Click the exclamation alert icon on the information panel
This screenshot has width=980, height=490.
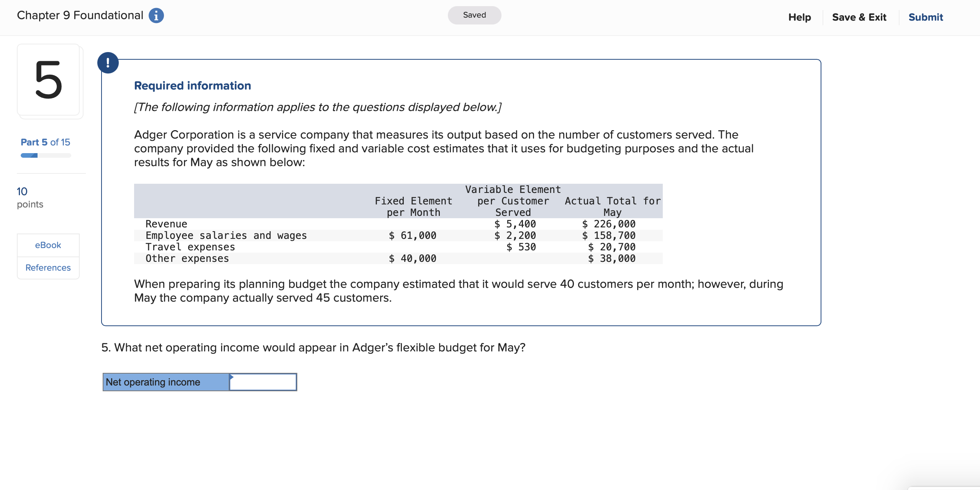click(108, 62)
